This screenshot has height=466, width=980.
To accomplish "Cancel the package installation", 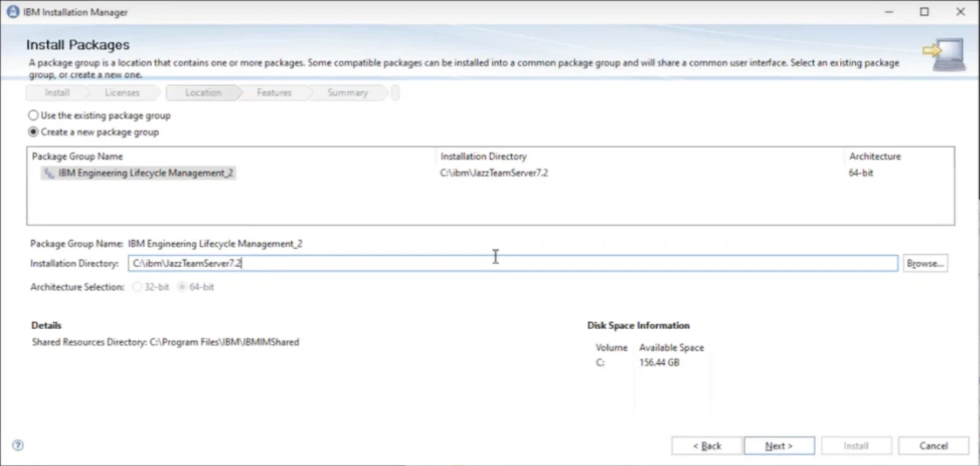I will [x=933, y=446].
